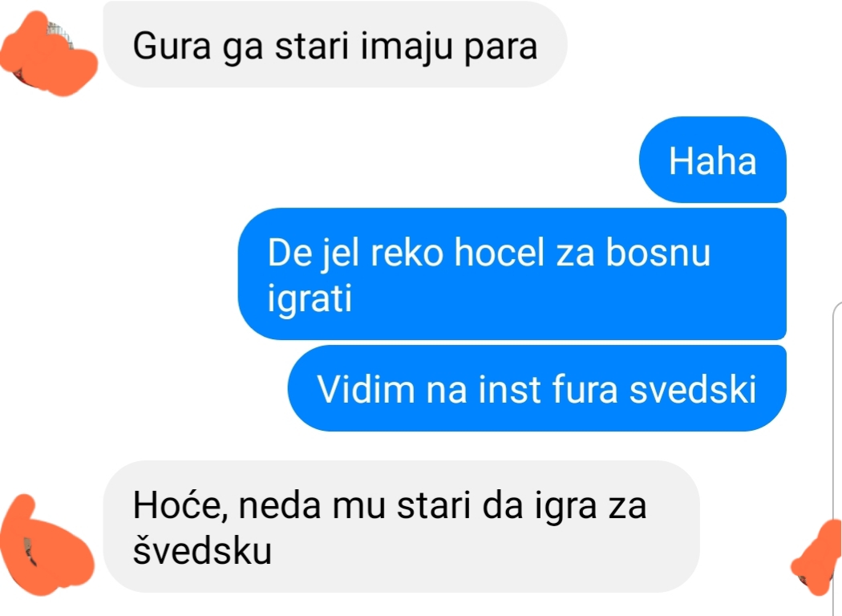The height and width of the screenshot is (616, 842).
Task: Select the "Vidim na inst fura svedski" bubble
Action: (x=537, y=388)
